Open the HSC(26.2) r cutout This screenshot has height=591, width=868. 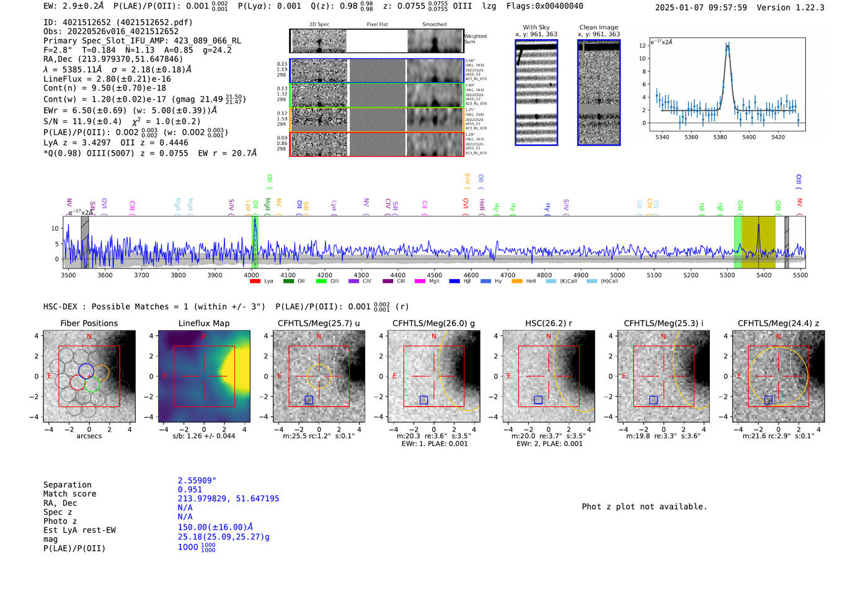549,376
